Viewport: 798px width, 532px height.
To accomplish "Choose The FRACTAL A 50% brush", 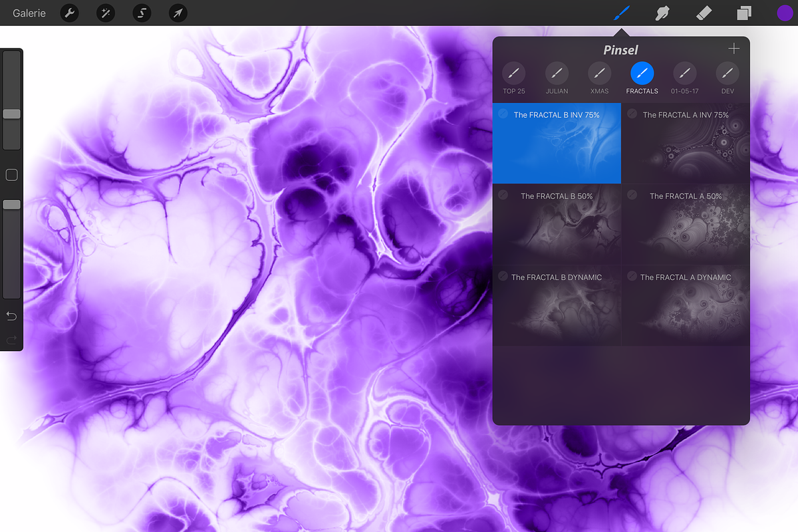I will [686, 224].
